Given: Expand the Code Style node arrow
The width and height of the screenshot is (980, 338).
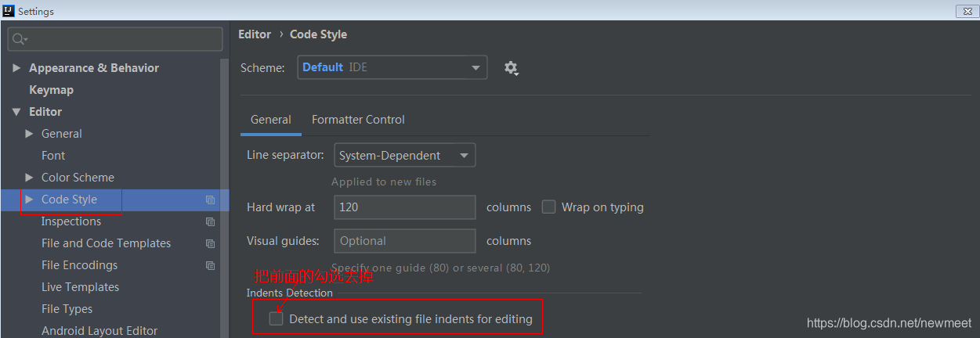Looking at the screenshot, I should point(29,200).
